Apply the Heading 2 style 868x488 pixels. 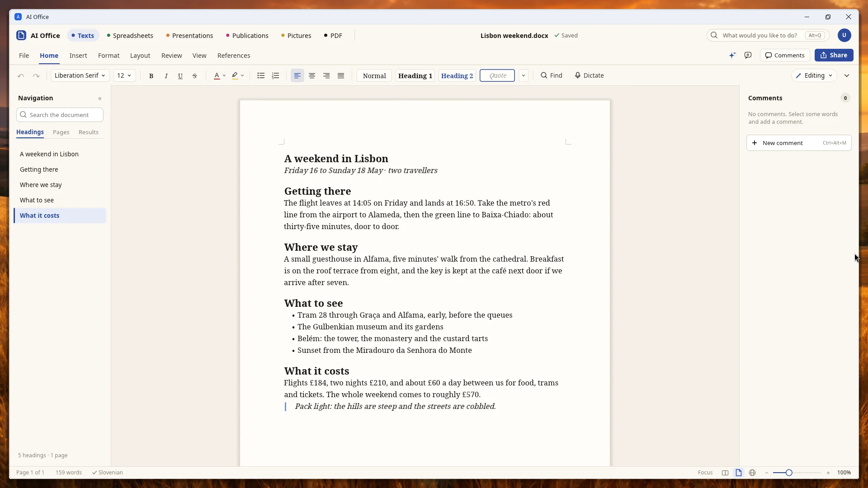(457, 75)
